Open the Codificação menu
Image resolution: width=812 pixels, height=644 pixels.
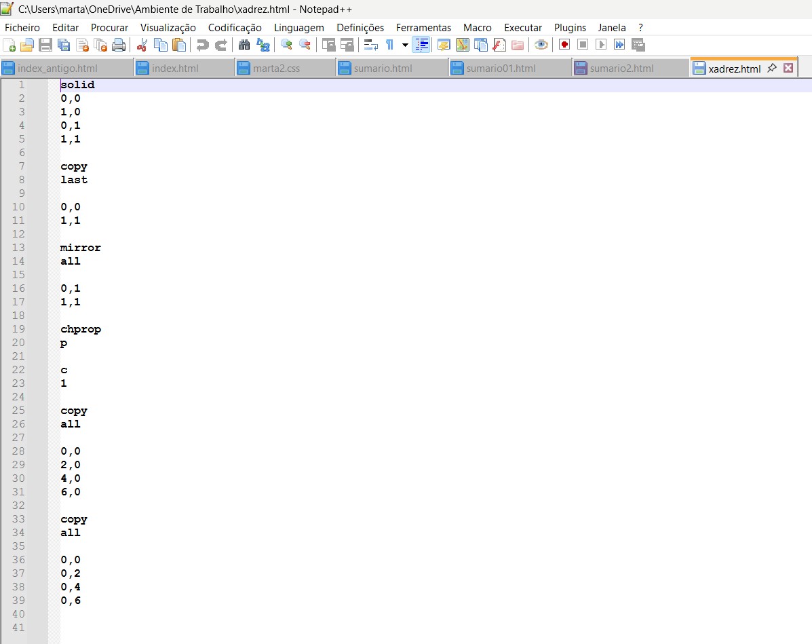point(235,27)
